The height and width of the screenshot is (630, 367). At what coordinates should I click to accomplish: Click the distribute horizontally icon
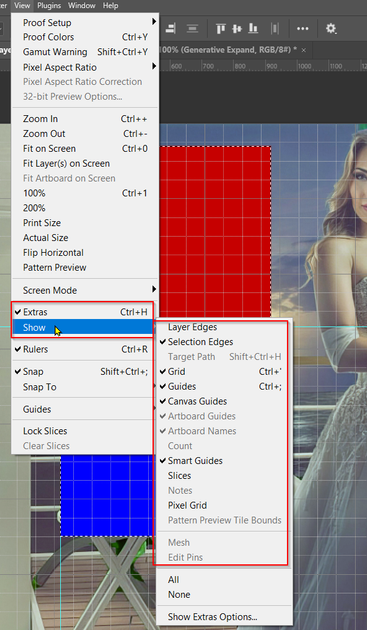[275, 29]
